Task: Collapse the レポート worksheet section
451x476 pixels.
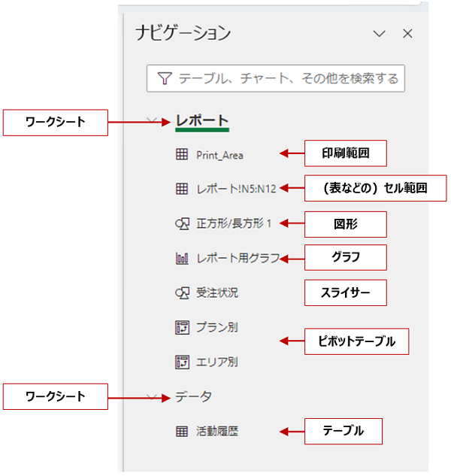Action: coord(153,120)
